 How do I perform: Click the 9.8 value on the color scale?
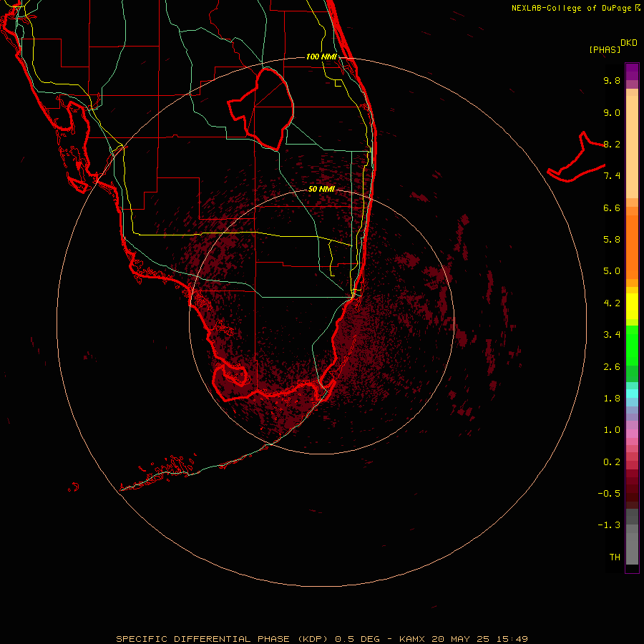pyautogui.click(x=612, y=80)
